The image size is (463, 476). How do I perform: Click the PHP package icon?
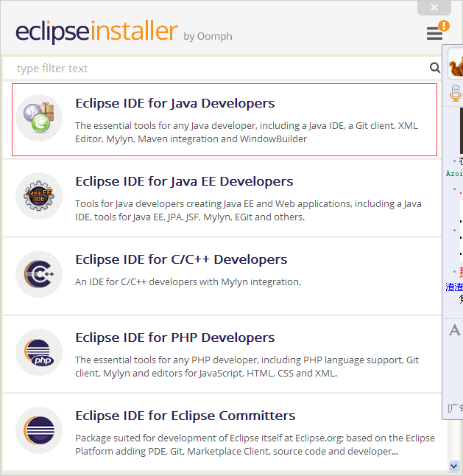(39, 352)
